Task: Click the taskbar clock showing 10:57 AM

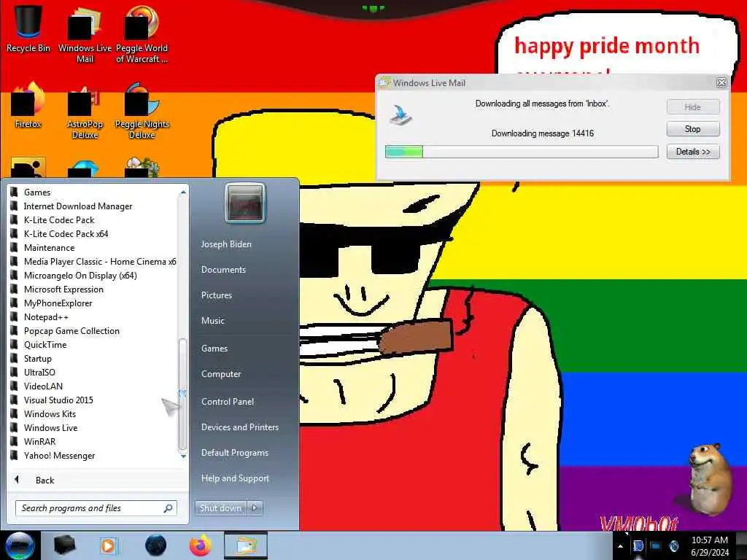Action: coord(709,545)
